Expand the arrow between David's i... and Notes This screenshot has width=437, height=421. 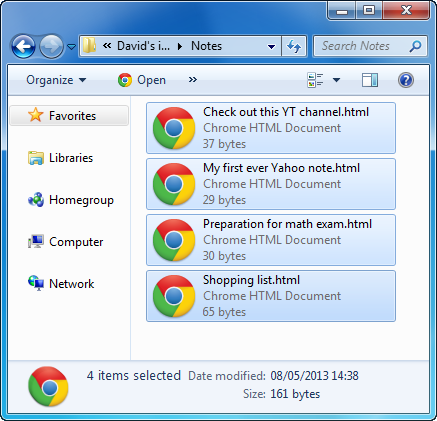point(180,46)
